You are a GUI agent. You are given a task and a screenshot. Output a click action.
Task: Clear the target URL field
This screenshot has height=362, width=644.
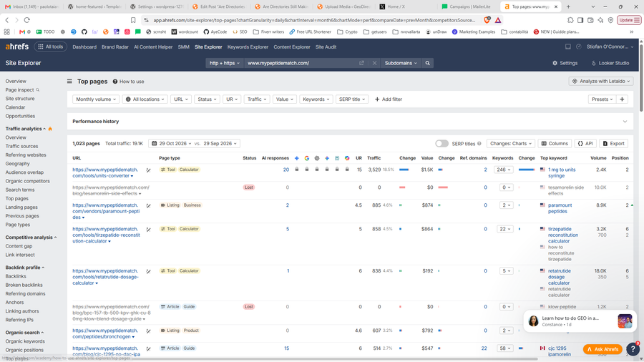tap(374, 63)
